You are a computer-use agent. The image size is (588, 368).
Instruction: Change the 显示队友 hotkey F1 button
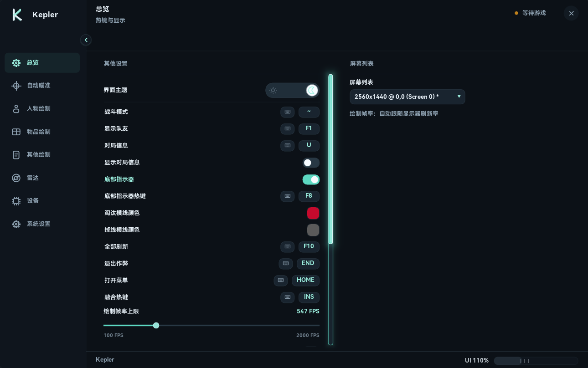pos(309,128)
